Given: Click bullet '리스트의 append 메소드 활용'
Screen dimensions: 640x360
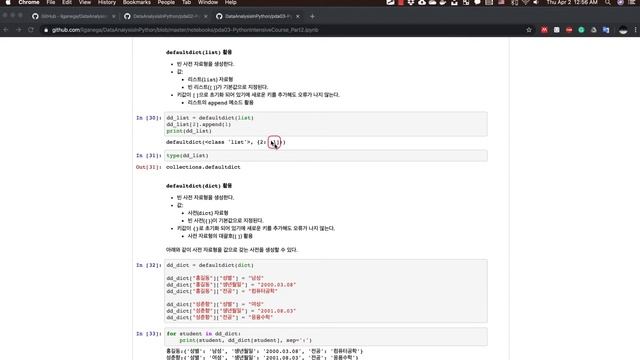Looking at the screenshot, I should [x=220, y=102].
